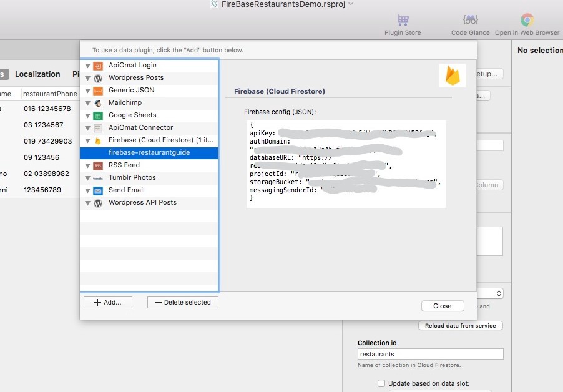Select the firebase-restaurantguide item

pos(149,152)
